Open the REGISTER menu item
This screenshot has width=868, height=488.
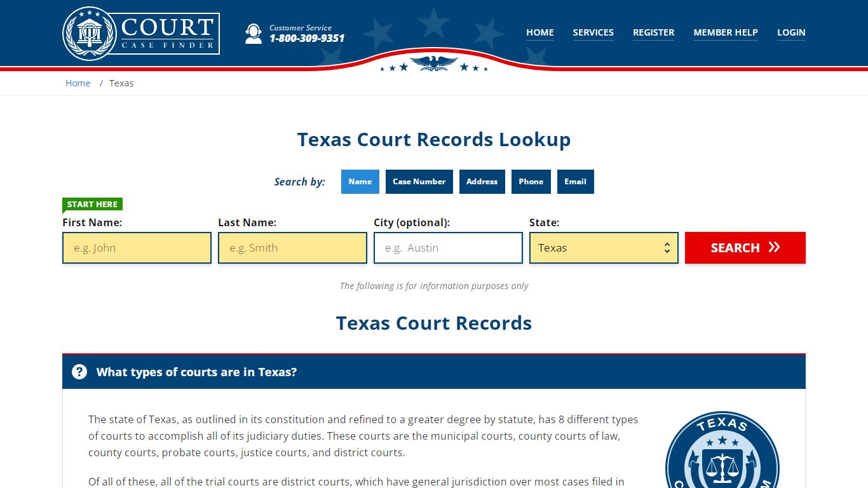click(654, 32)
